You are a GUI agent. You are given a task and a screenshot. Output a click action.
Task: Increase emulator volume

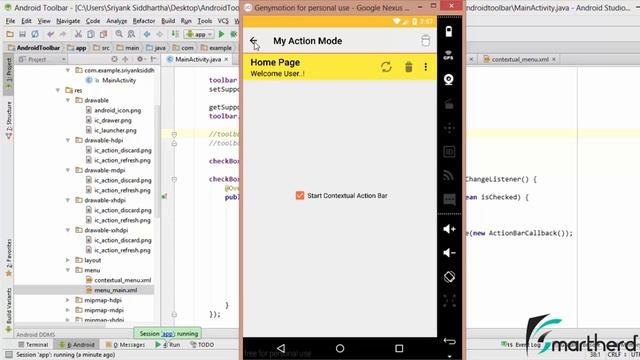(449, 229)
